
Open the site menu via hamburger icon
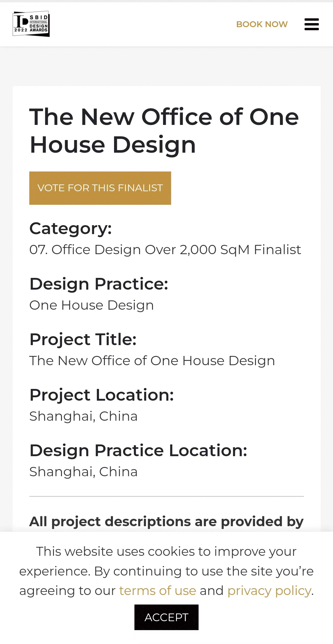point(311,24)
